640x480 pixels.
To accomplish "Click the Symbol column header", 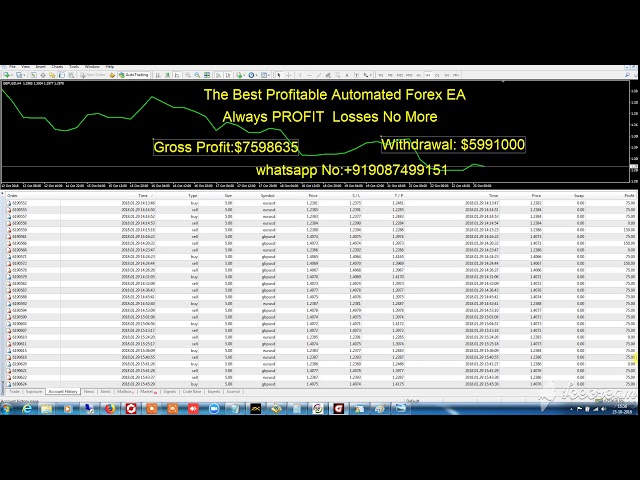I will point(268,196).
